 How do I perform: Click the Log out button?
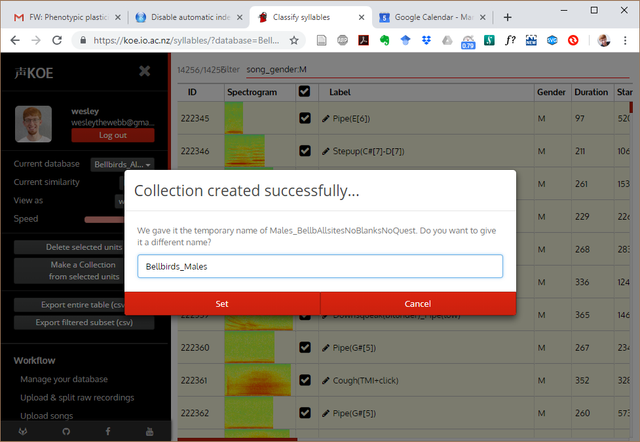(x=113, y=135)
